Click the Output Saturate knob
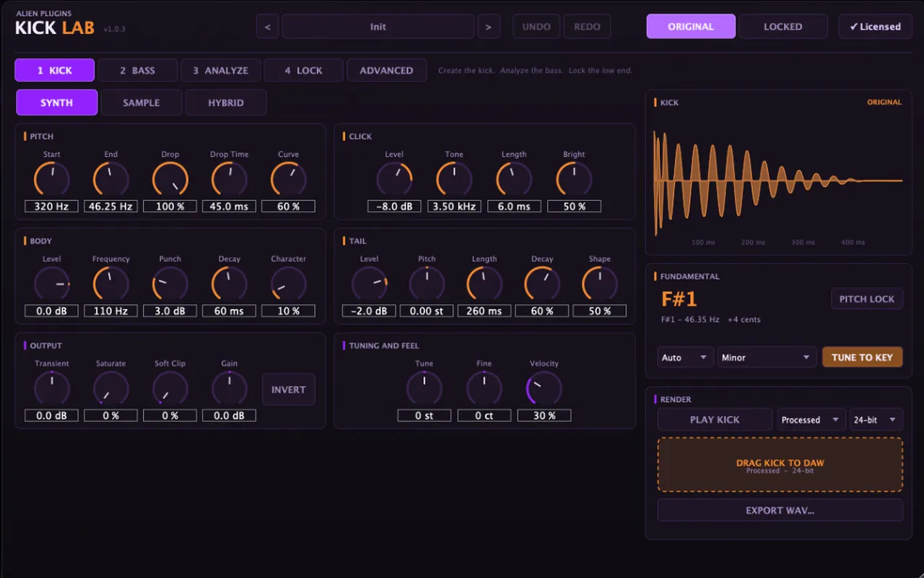This screenshot has width=924, height=578. coord(111,388)
